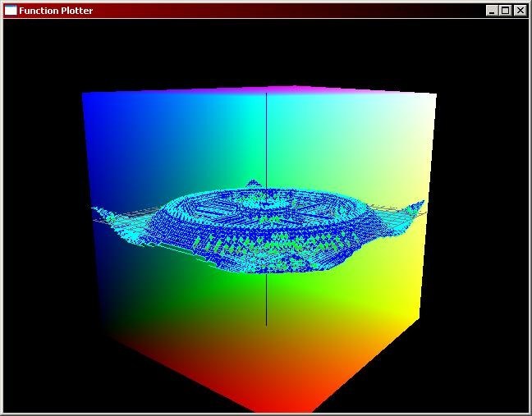Click the magenta top edge of the cube

[287, 89]
